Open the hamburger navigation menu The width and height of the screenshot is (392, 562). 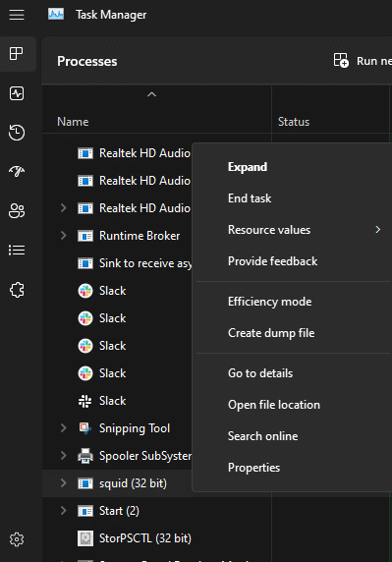[x=17, y=15]
